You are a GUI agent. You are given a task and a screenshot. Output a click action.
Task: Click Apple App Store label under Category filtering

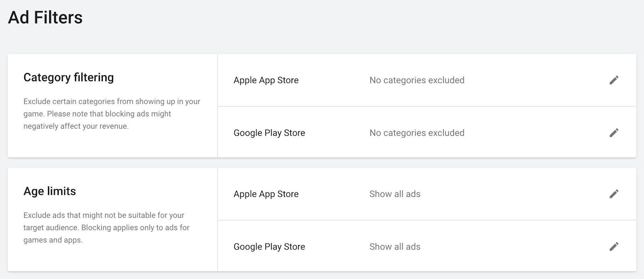(x=266, y=80)
